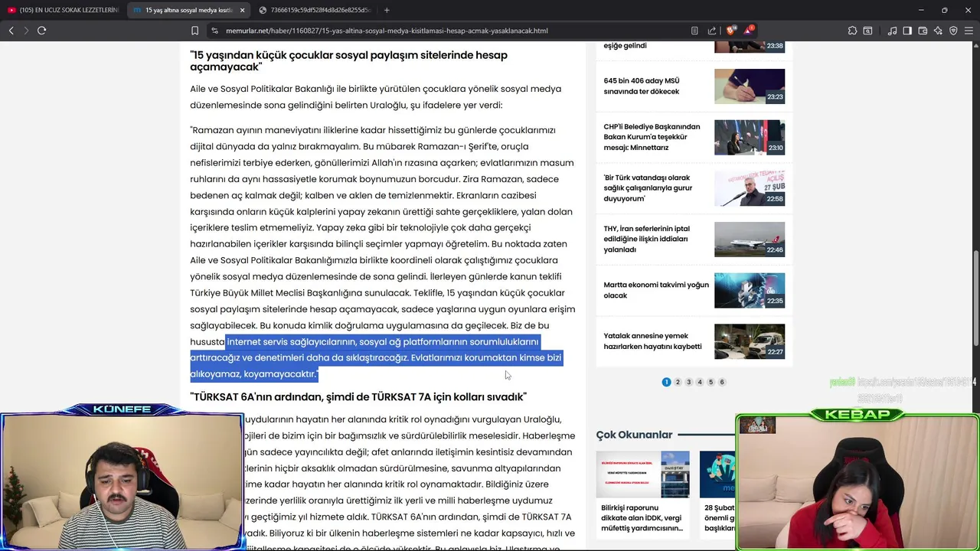Go to news page 3

coord(688,382)
